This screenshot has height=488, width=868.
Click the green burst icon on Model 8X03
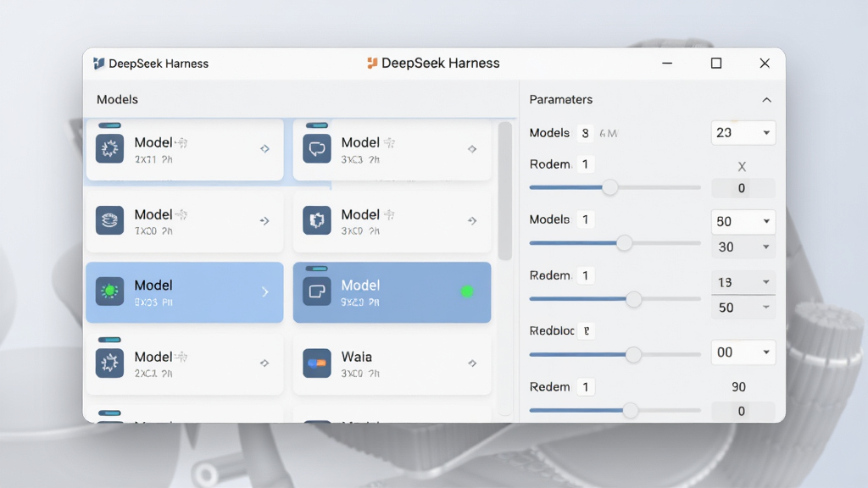[x=109, y=291]
